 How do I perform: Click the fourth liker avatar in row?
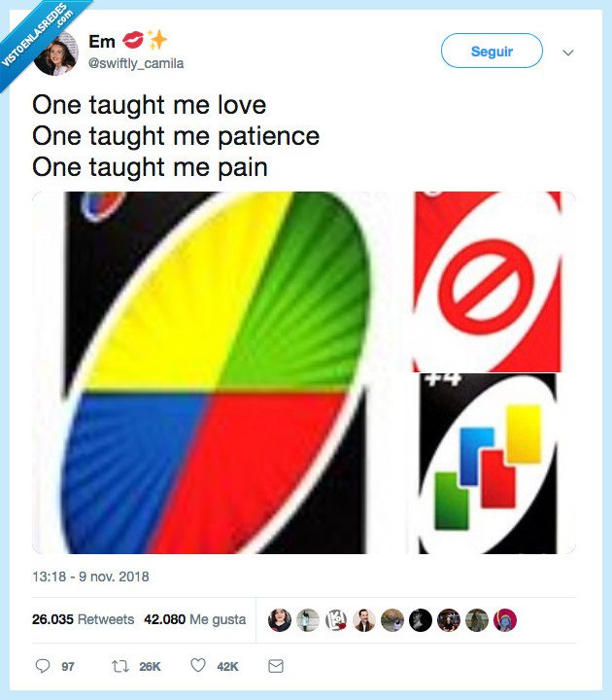pyautogui.click(x=364, y=620)
